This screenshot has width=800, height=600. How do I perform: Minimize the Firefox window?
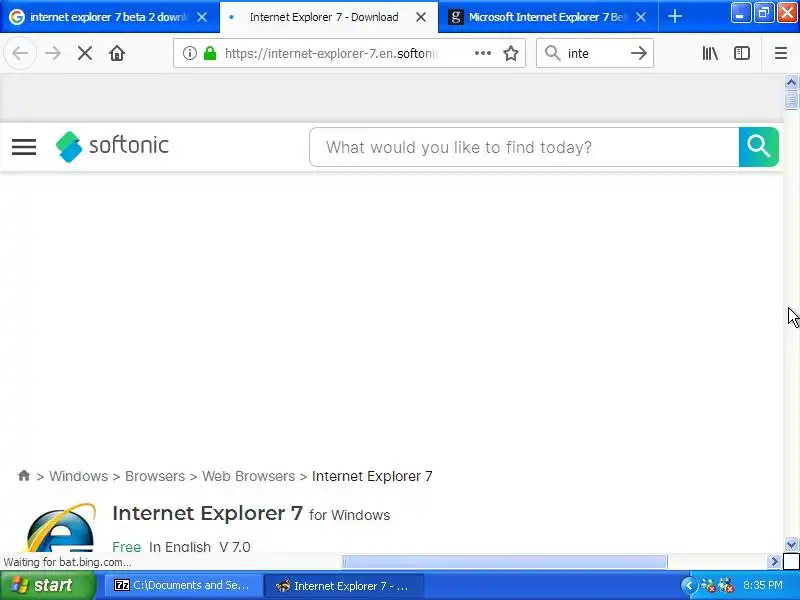[740, 13]
